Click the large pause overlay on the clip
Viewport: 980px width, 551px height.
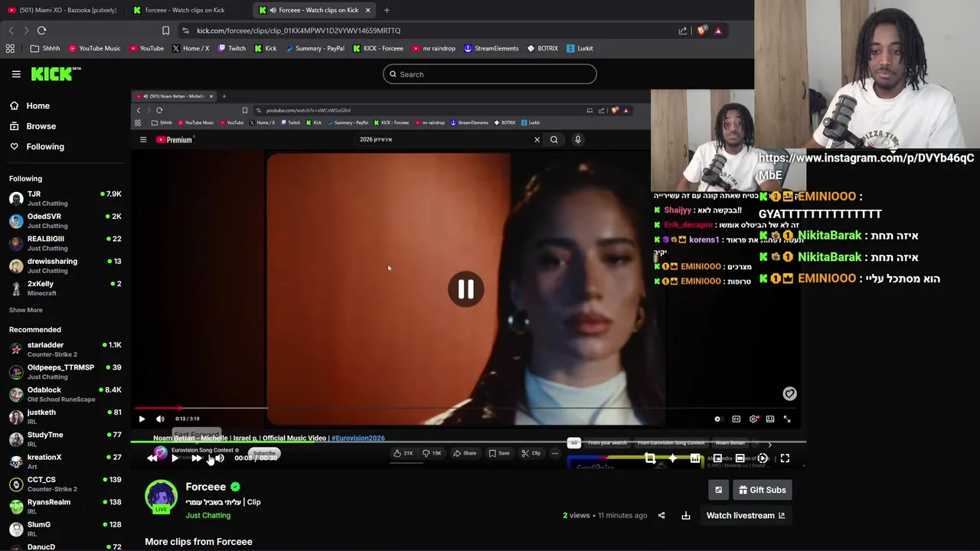465,289
